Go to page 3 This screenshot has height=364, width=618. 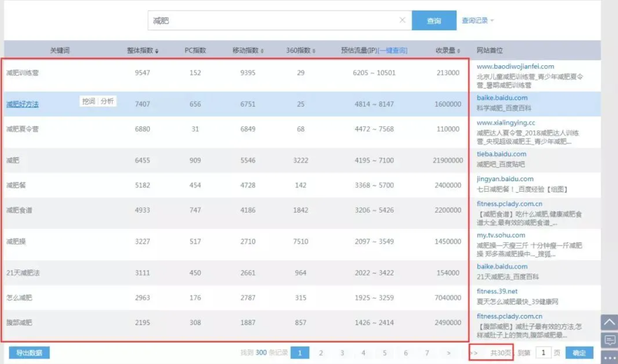pos(342,353)
